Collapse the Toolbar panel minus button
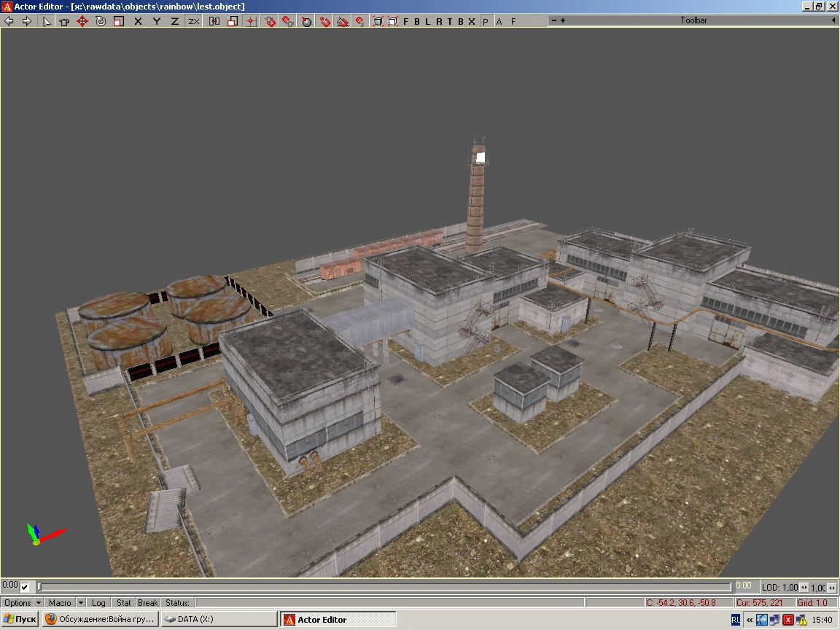The image size is (840, 630). pyautogui.click(x=554, y=20)
